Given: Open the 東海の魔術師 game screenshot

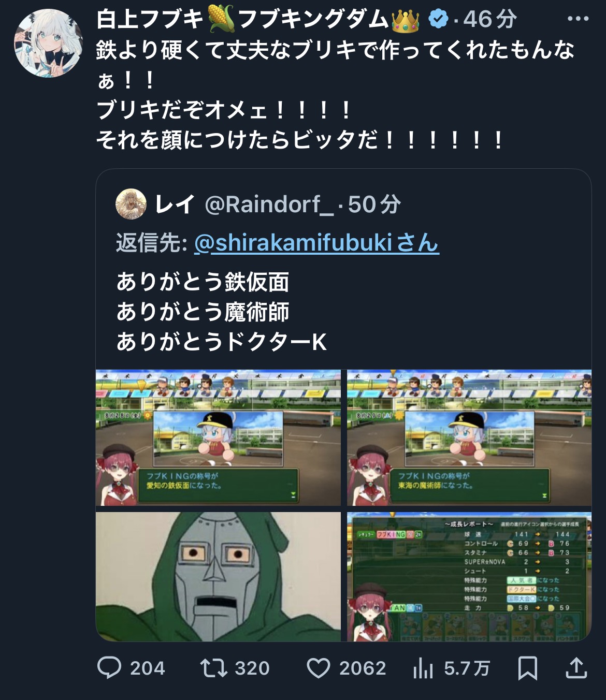Looking at the screenshot, I should [469, 437].
